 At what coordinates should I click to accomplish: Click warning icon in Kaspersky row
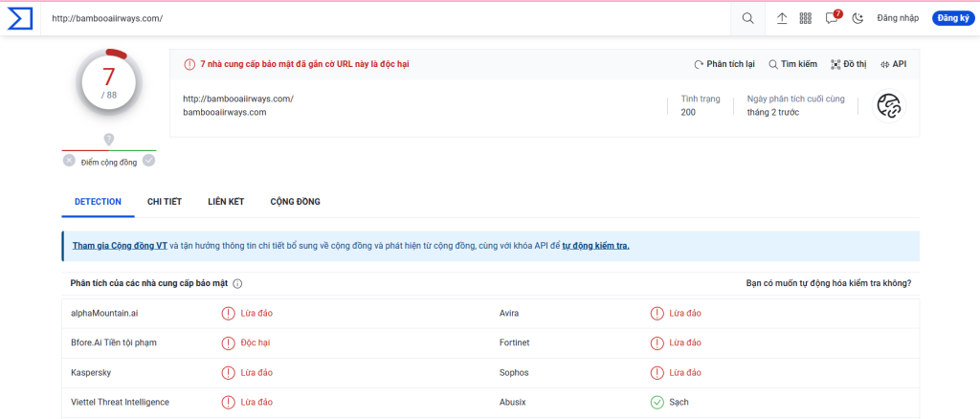[x=228, y=373]
